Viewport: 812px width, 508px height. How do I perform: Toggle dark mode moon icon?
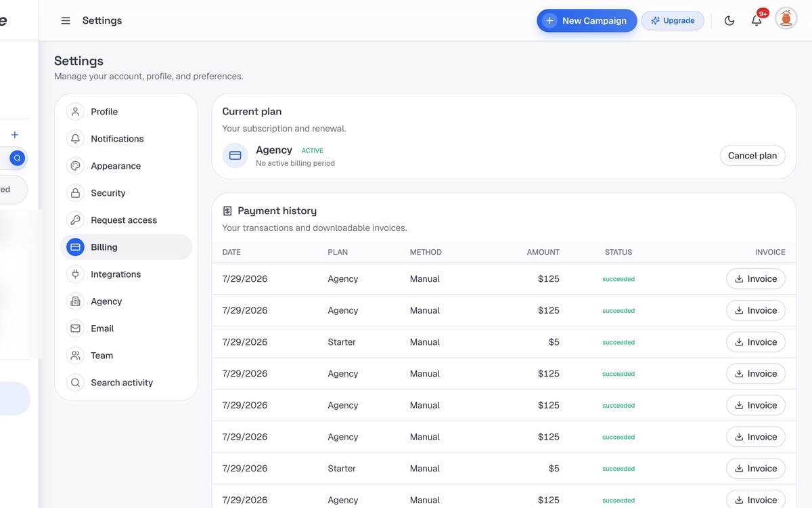[x=729, y=21]
